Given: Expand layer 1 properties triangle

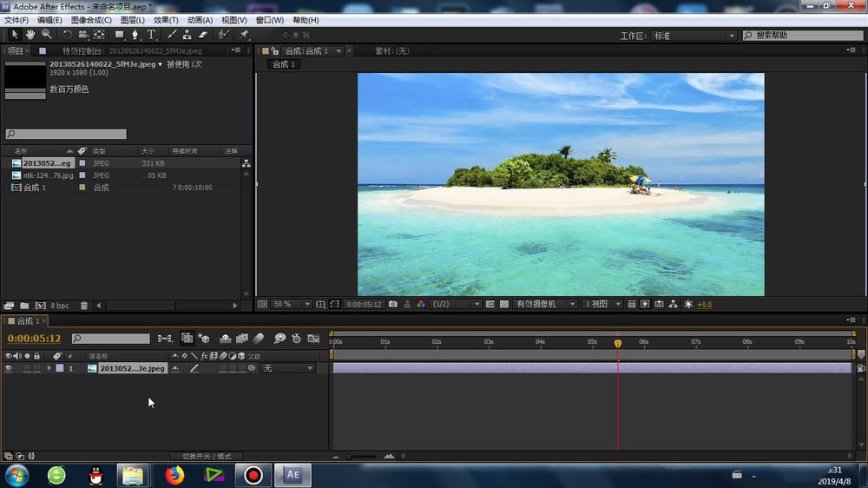Looking at the screenshot, I should coord(49,369).
